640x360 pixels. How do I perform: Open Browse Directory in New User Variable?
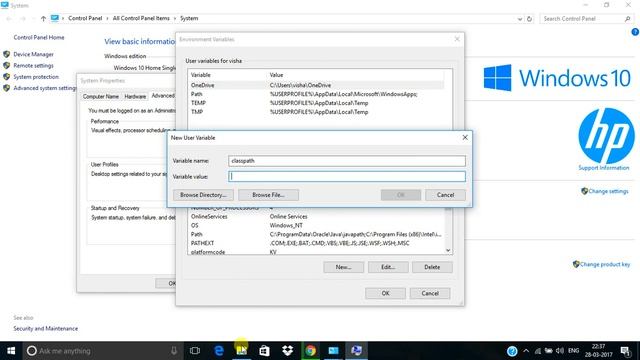[x=203, y=195]
